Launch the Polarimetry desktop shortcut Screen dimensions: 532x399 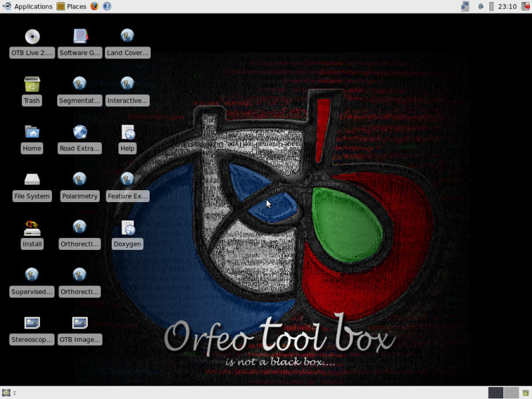(80, 180)
